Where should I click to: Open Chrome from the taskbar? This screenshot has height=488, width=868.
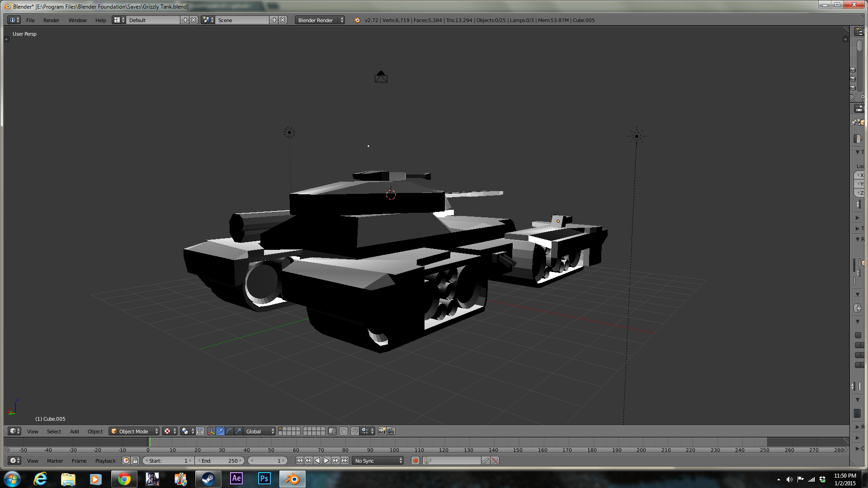point(124,479)
